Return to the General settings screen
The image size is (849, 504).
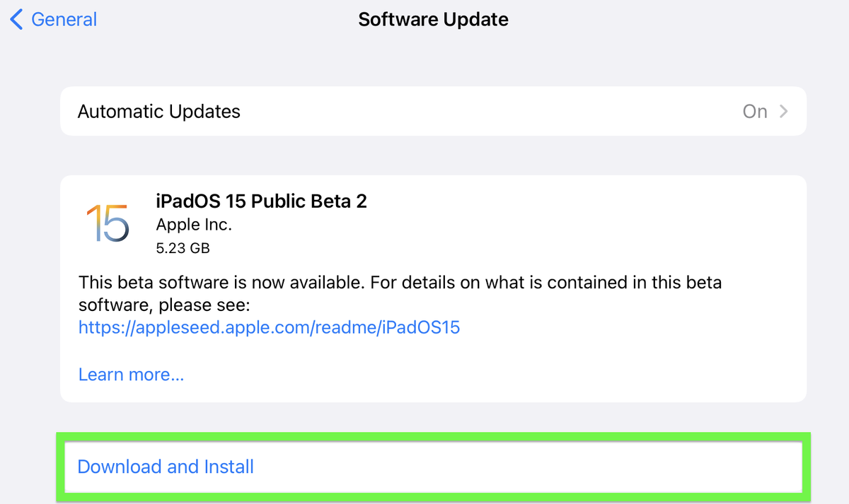click(52, 19)
